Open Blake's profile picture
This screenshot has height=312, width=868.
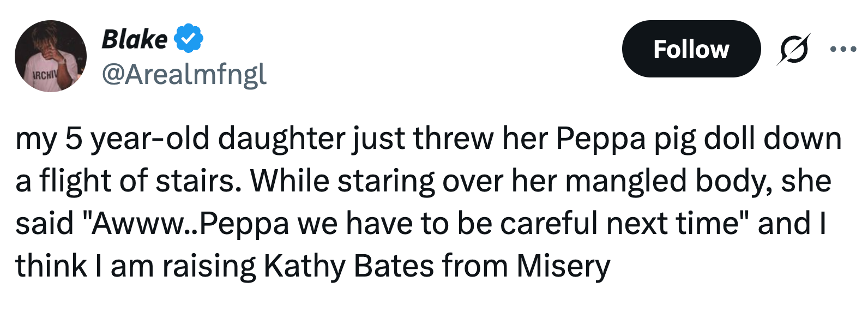tap(51, 56)
